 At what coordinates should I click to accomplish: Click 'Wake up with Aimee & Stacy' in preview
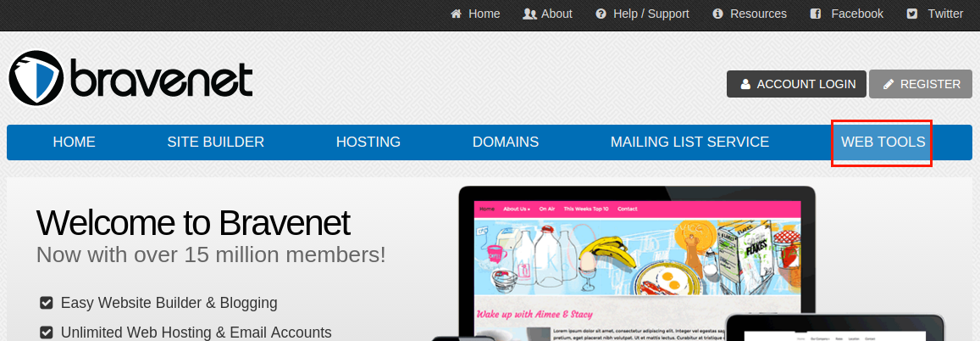[x=534, y=314]
